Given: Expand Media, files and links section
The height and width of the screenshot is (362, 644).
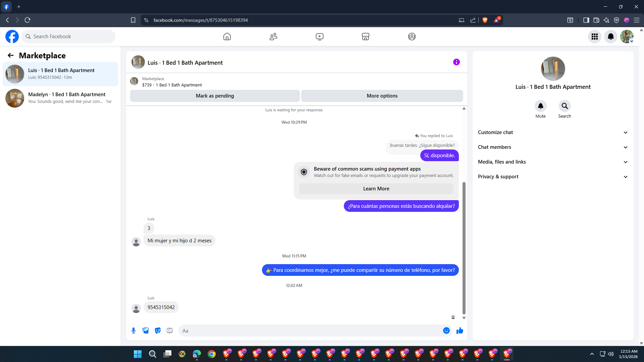Looking at the screenshot, I should (x=552, y=162).
